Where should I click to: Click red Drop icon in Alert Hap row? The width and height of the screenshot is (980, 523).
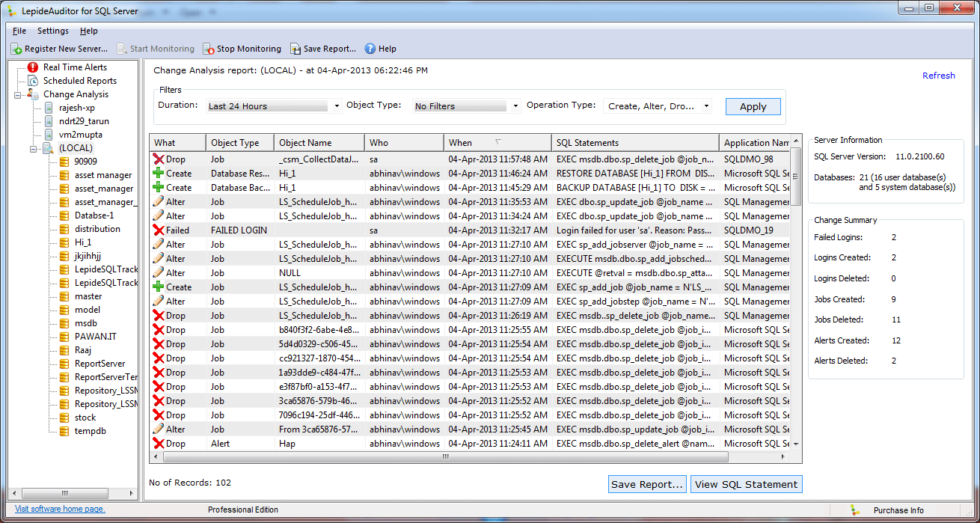click(158, 443)
